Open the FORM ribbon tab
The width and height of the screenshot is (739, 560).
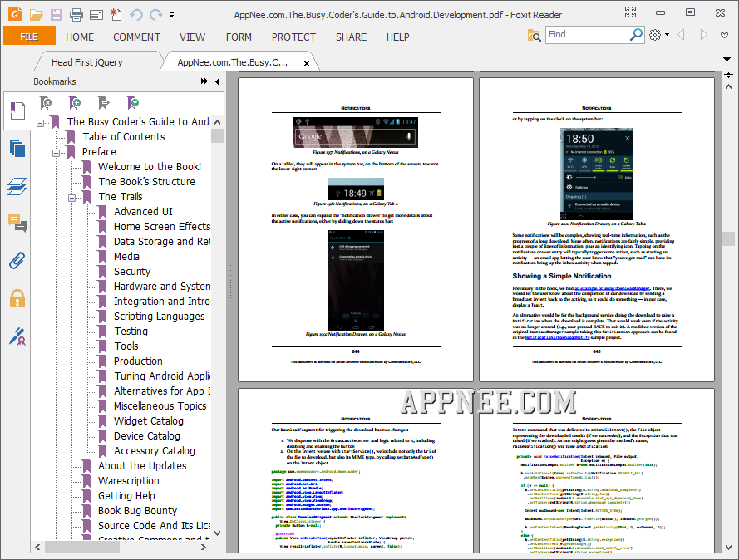[x=239, y=37]
